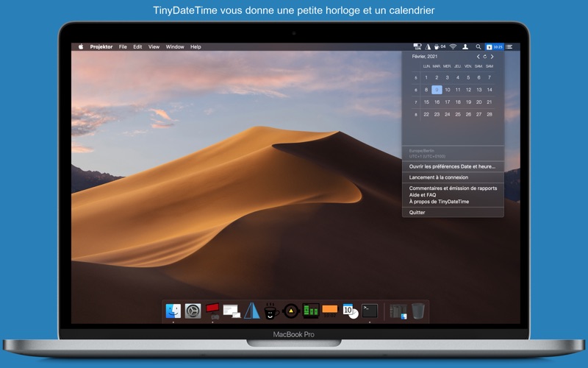
Task: Open the round yellow triangle Dock app
Action: click(291, 311)
